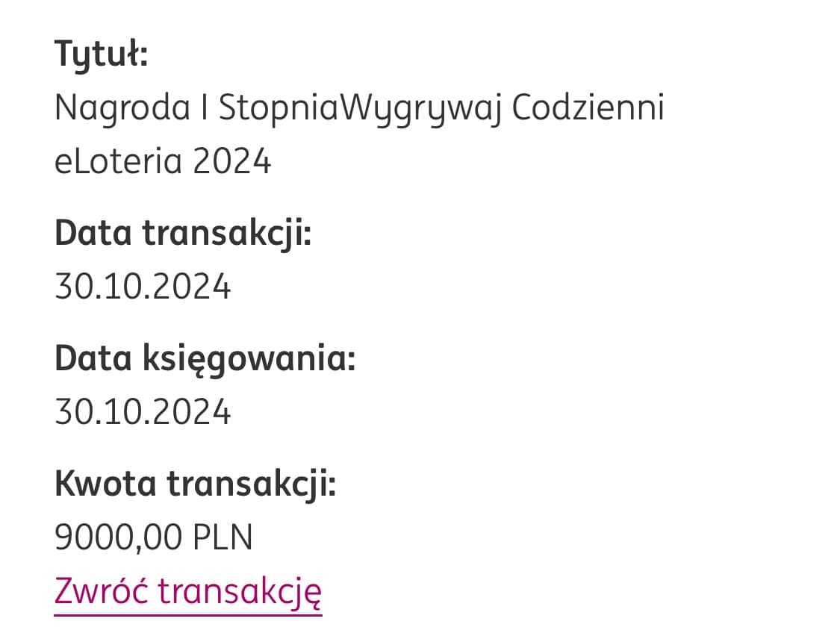Click the "Data transakcji:" label
The width and height of the screenshot is (840, 639).
[183, 234]
